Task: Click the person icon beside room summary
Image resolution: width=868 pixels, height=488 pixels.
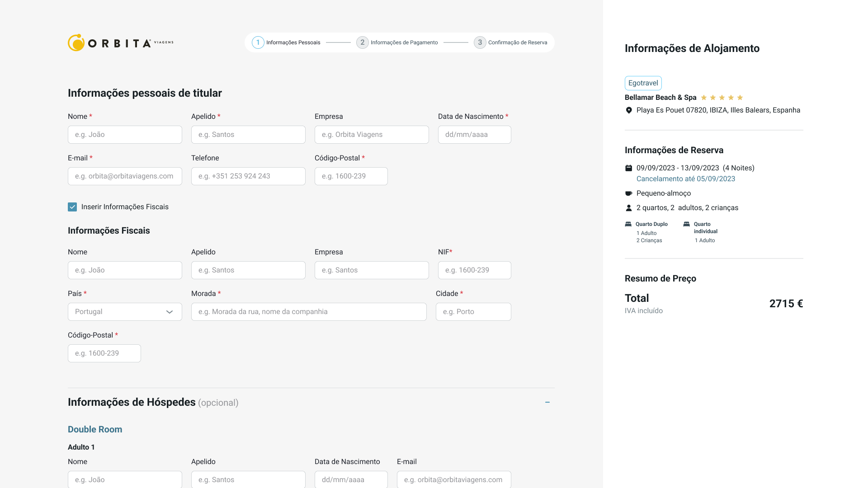Action: point(628,208)
